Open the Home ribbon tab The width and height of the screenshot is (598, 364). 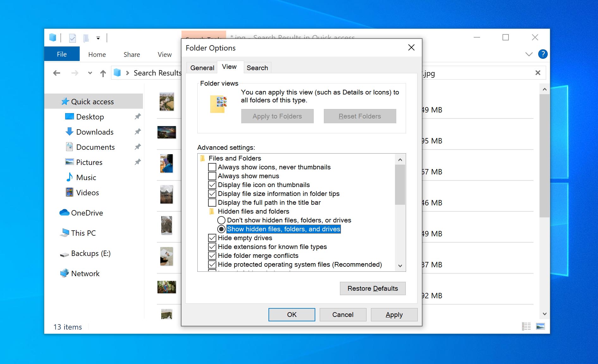pos(97,54)
